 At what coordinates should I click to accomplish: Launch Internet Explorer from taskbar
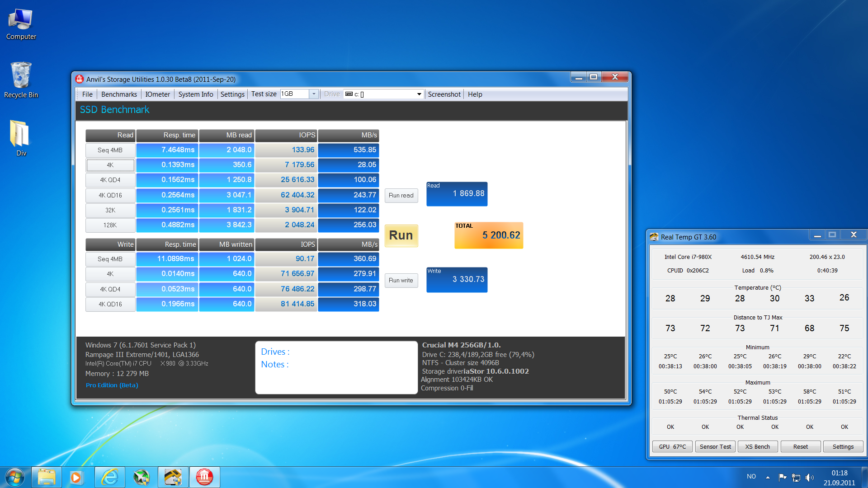[x=110, y=477]
